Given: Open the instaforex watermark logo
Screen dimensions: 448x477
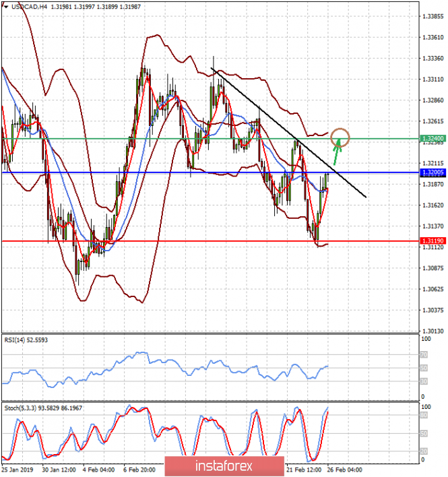Looking at the screenshot, I should (224, 466).
